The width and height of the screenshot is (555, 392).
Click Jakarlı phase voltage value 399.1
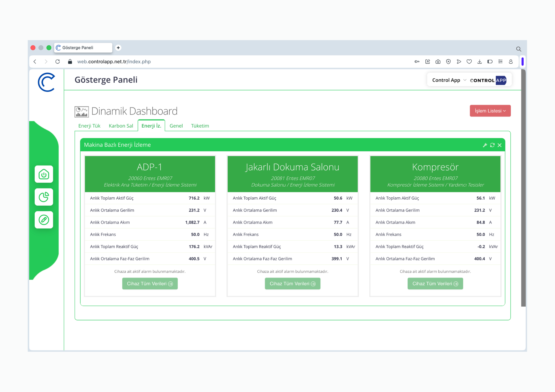pyautogui.click(x=337, y=259)
